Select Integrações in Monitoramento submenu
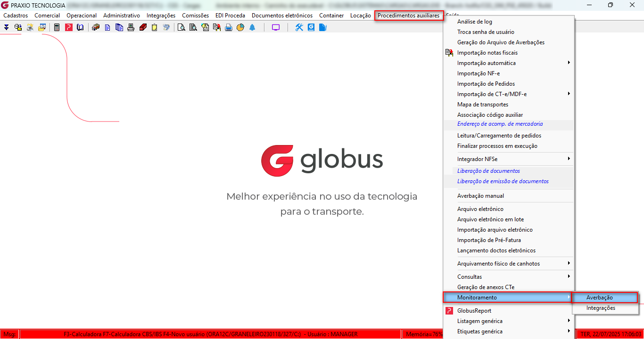Image resolution: width=644 pixels, height=339 pixels. 605,308
